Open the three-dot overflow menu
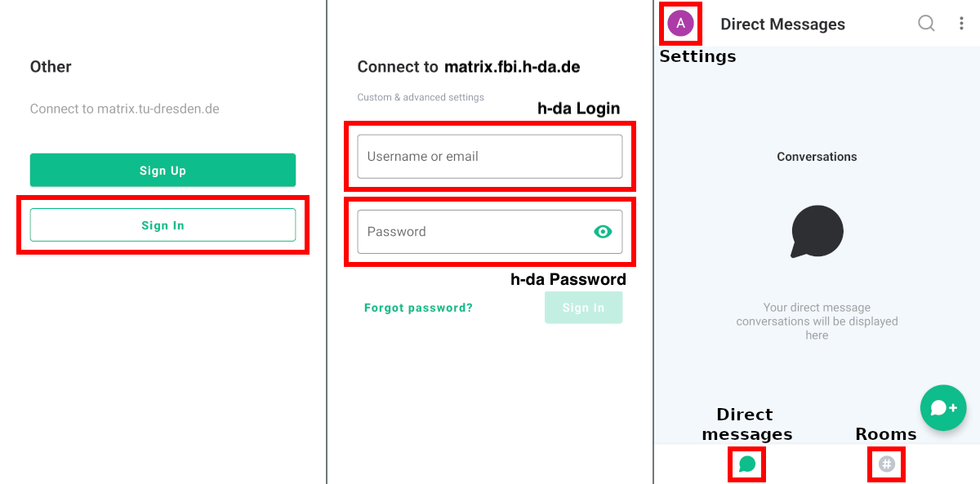The width and height of the screenshot is (980, 484). [x=961, y=24]
